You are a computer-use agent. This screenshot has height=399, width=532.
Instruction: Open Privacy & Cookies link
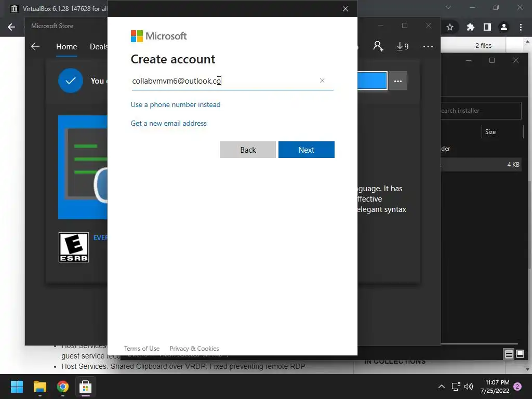click(x=194, y=349)
